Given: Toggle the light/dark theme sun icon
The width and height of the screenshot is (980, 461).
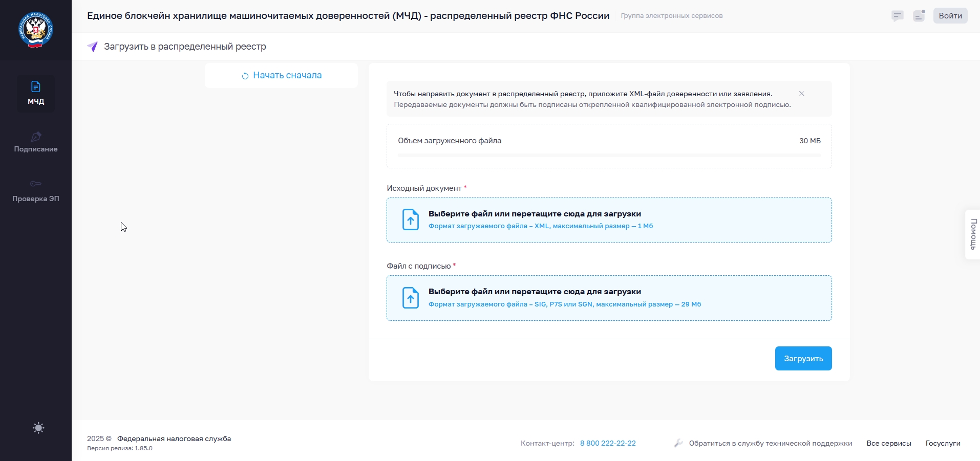Looking at the screenshot, I should 38,428.
